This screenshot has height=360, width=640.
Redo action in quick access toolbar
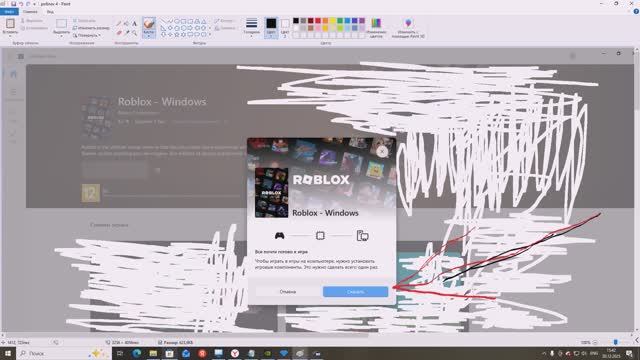coord(28,4)
